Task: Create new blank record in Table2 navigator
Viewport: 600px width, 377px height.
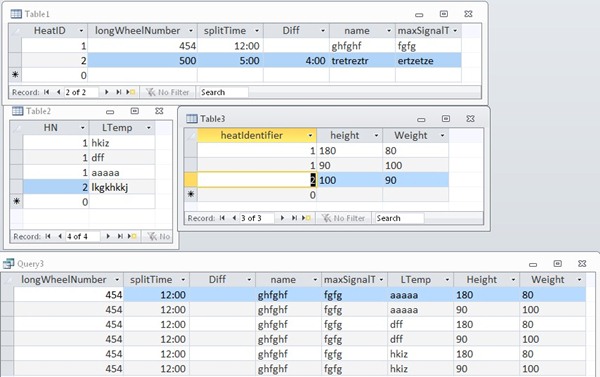Action: [132, 237]
